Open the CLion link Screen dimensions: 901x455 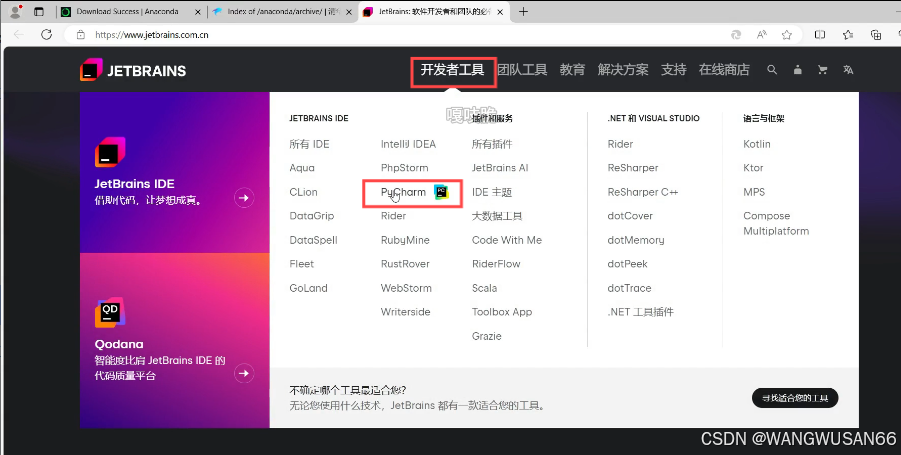click(x=303, y=192)
